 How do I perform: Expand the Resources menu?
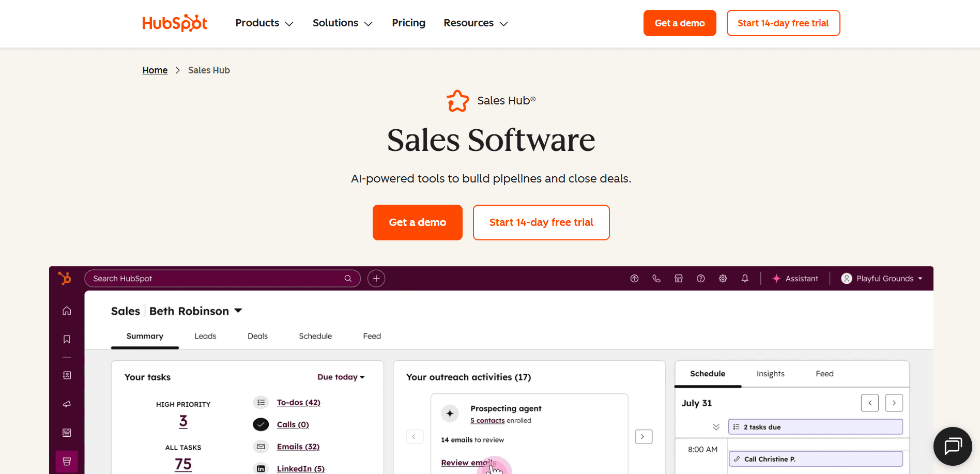tap(476, 23)
